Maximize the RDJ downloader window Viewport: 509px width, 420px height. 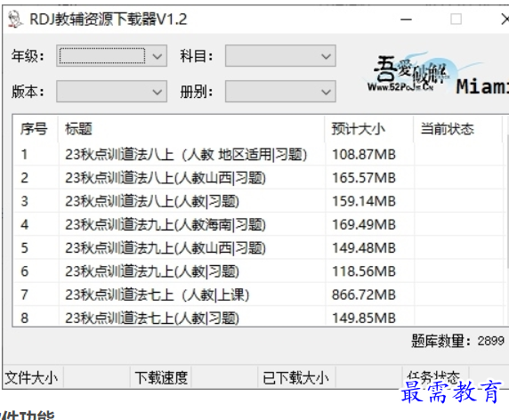click(x=456, y=20)
